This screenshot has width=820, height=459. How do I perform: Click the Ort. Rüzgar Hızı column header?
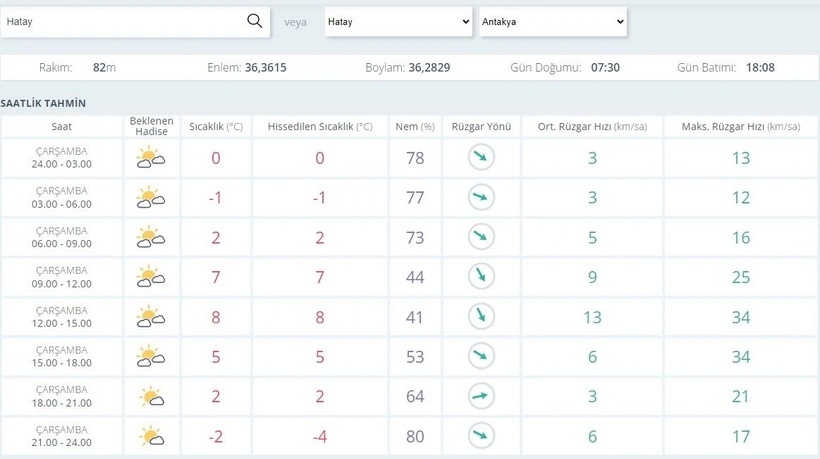click(x=592, y=127)
